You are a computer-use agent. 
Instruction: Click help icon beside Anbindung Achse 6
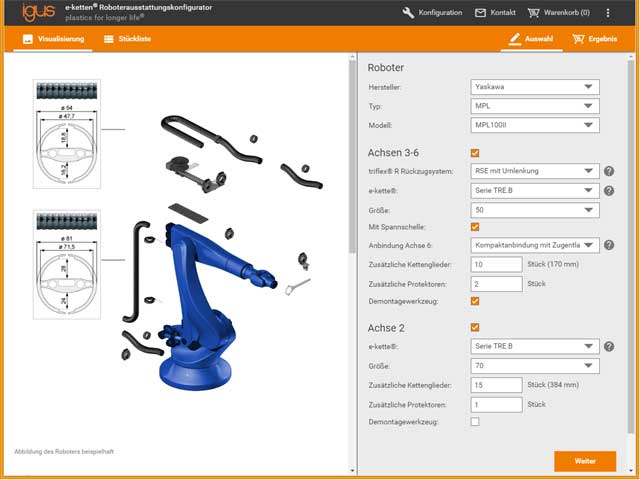click(609, 245)
